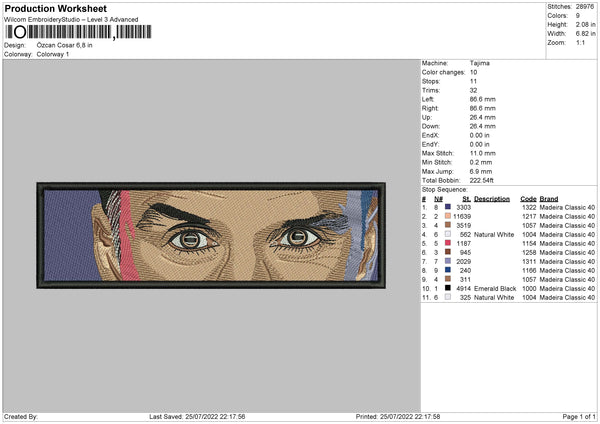Click the Emerald Black description

point(495,289)
